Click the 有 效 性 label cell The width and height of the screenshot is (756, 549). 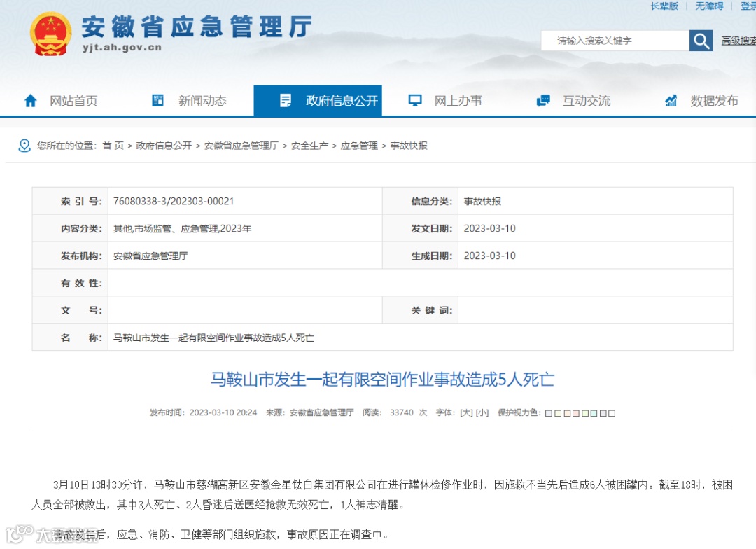71,283
